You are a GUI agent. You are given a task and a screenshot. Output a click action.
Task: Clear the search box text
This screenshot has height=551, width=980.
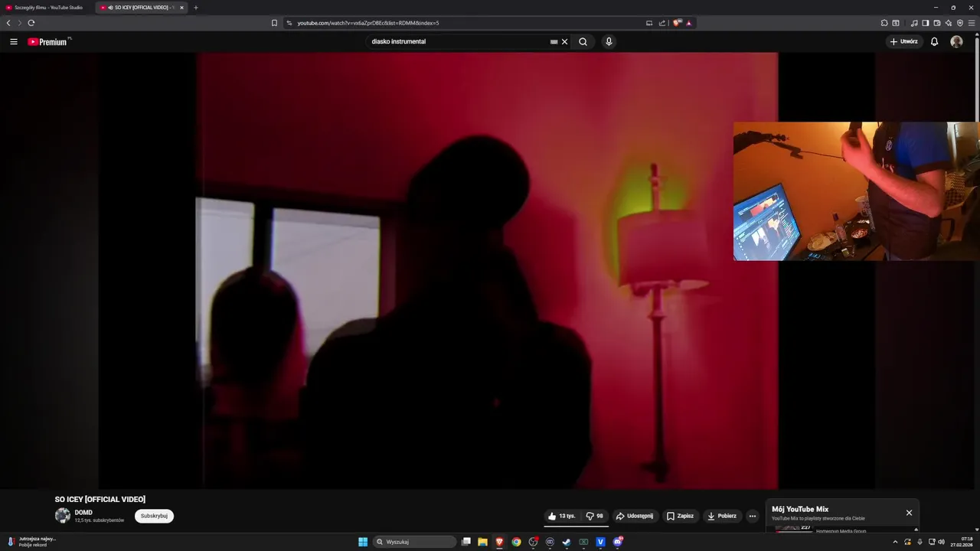click(x=565, y=42)
